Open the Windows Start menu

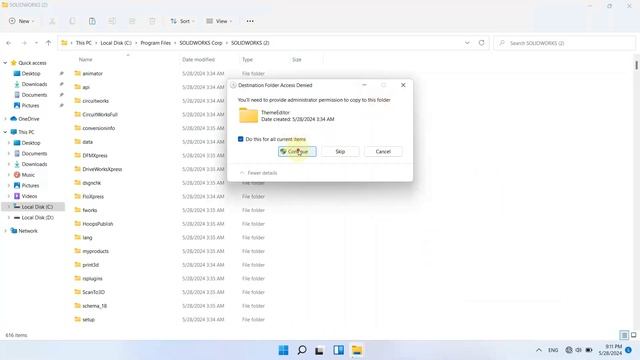click(283, 350)
